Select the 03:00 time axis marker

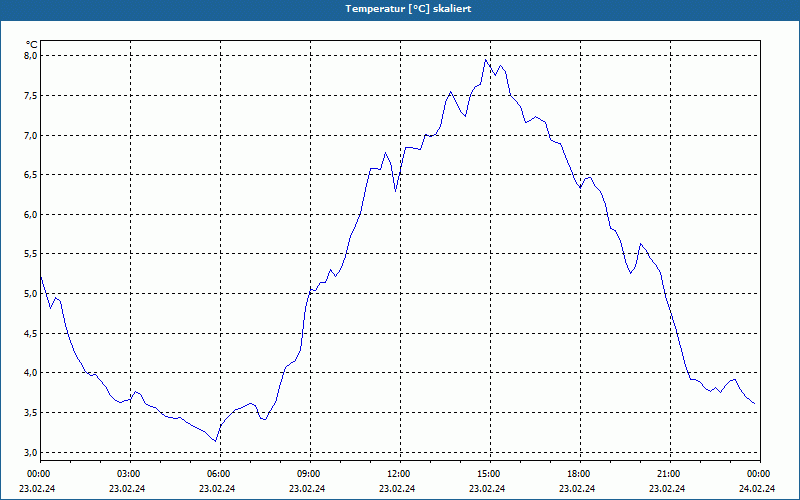[131, 474]
